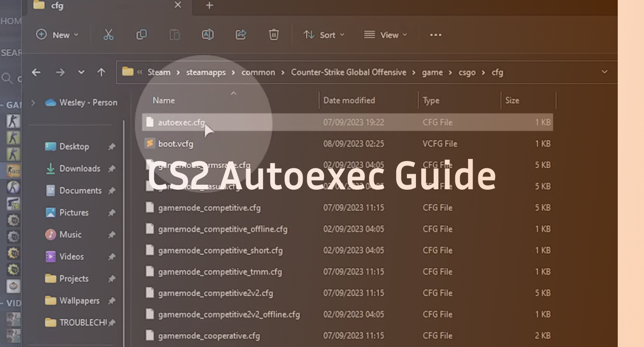Sort by Date modified column header
Screen dimensions: 644x347
349,100
